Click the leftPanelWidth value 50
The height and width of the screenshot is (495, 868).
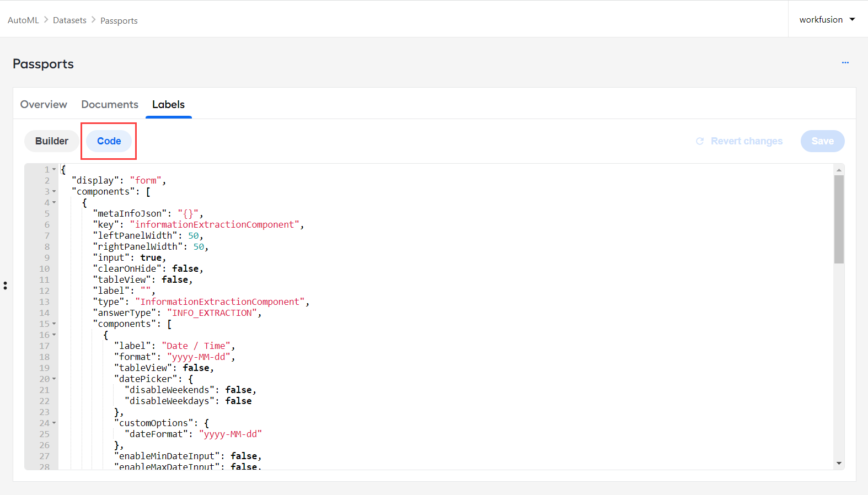click(194, 235)
